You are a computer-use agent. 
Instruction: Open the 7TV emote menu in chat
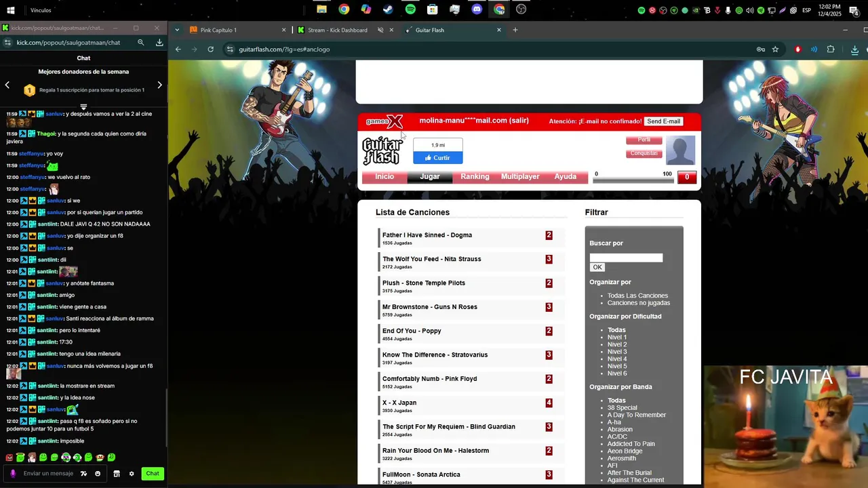click(83, 474)
